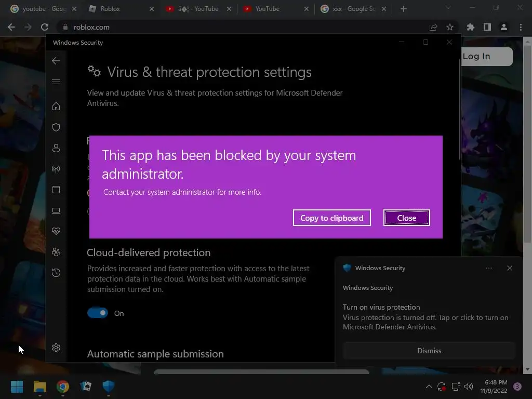This screenshot has height=399, width=532.
Task: Open Firewall & network protection icon
Action: tap(56, 169)
